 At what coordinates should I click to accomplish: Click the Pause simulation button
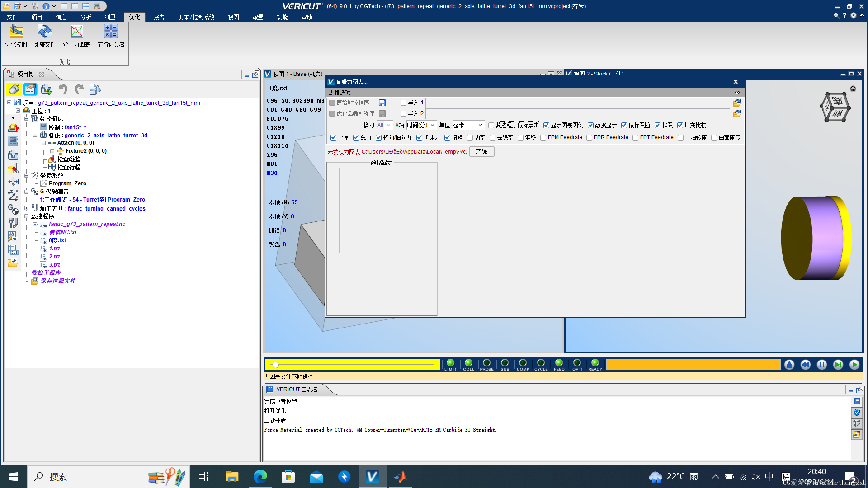pyautogui.click(x=822, y=365)
